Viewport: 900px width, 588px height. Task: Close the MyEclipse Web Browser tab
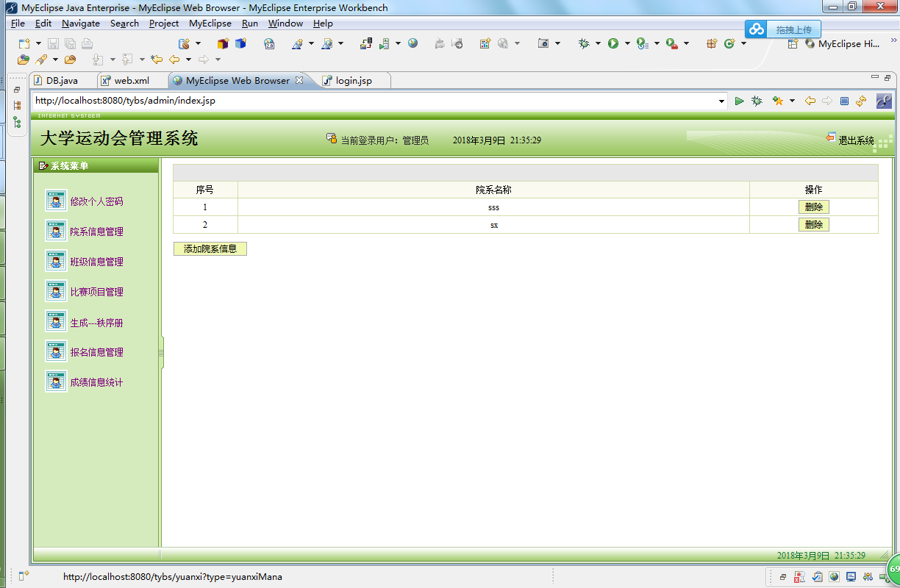(299, 81)
